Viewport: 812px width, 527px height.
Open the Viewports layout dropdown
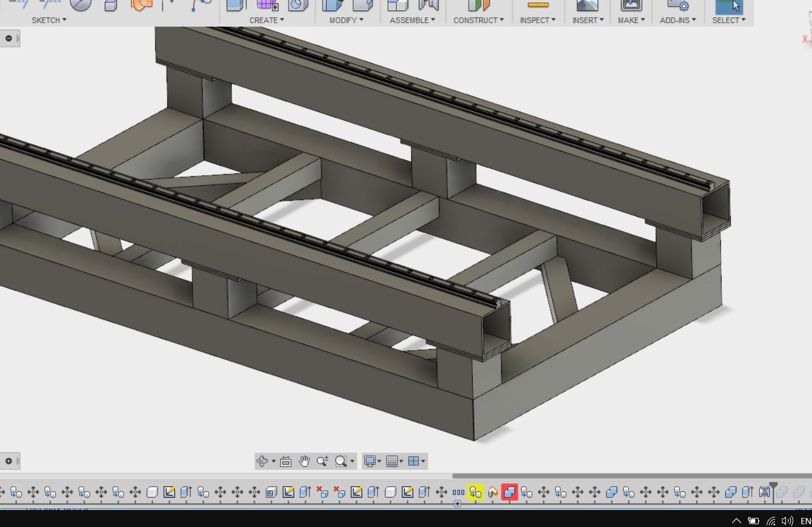[416, 461]
